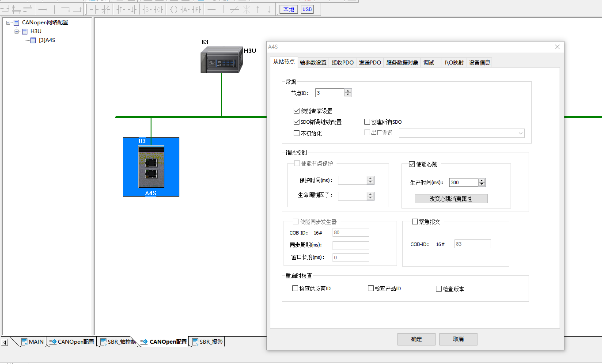Click the [A] application instruction icon
This screenshot has height=364, width=602.
tap(185, 9)
